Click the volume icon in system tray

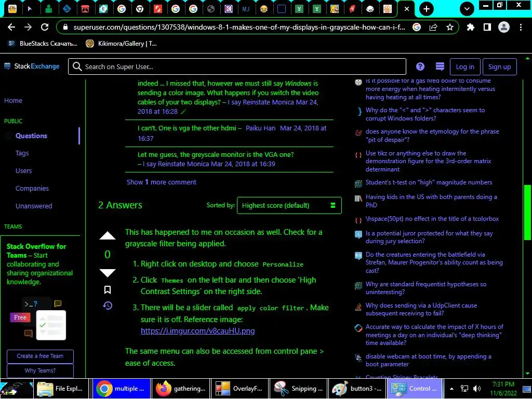pos(477,389)
